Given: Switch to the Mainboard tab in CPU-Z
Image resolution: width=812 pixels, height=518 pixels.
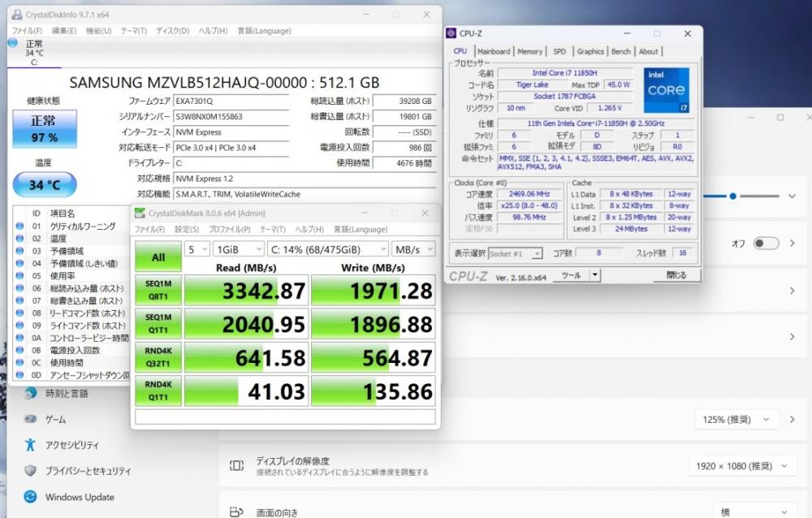Looking at the screenshot, I should click(494, 51).
